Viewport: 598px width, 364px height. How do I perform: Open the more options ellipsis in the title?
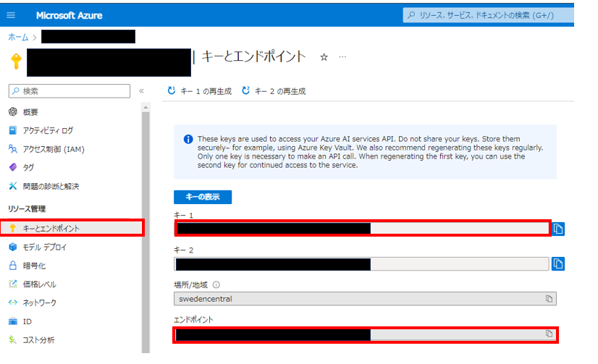tap(342, 56)
